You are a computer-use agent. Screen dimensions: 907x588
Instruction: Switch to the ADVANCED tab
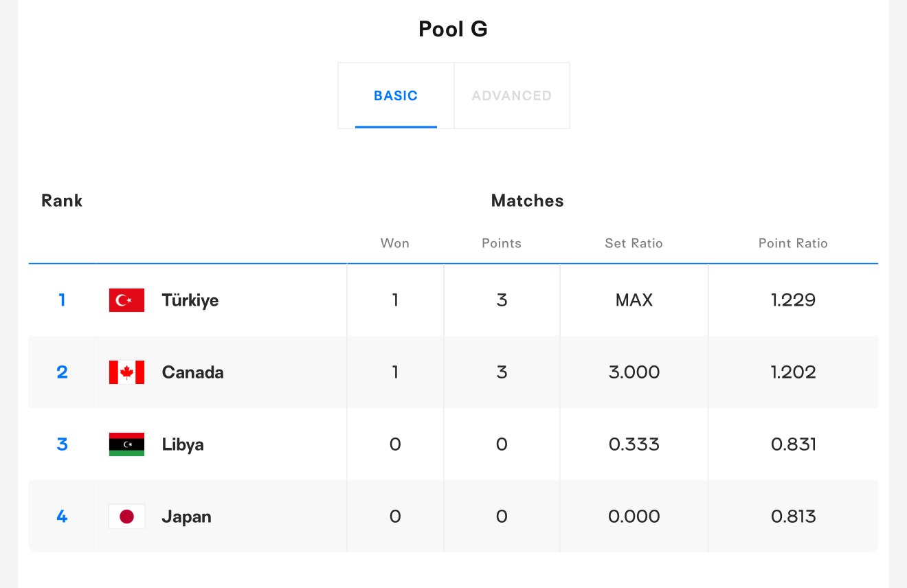(512, 95)
